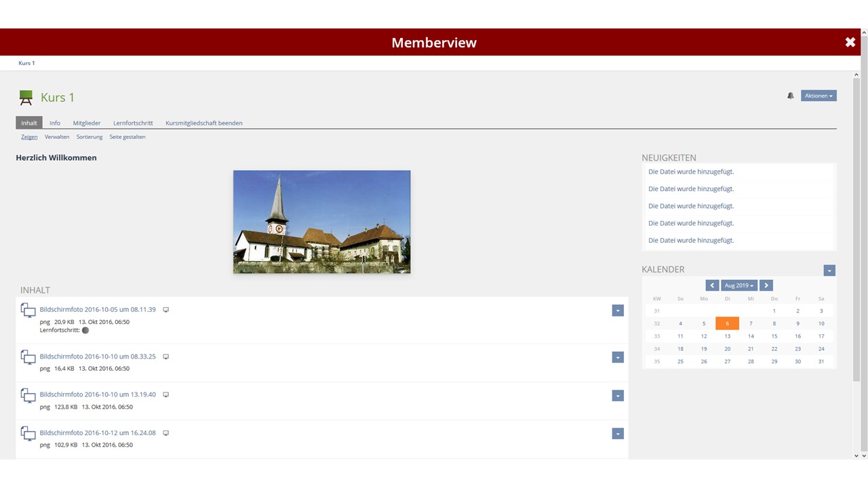Image resolution: width=868 pixels, height=488 pixels.
Task: Click the KALENDER block heading
Action: (663, 270)
